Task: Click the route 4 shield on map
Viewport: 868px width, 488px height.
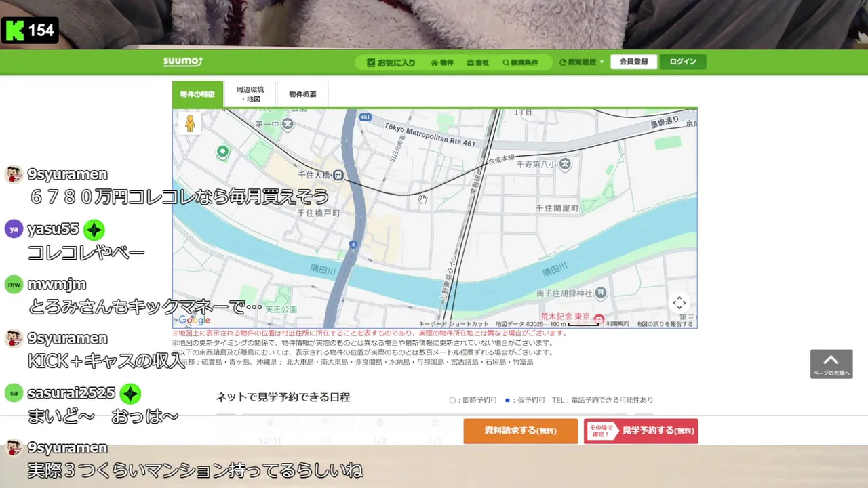Action: coord(353,244)
